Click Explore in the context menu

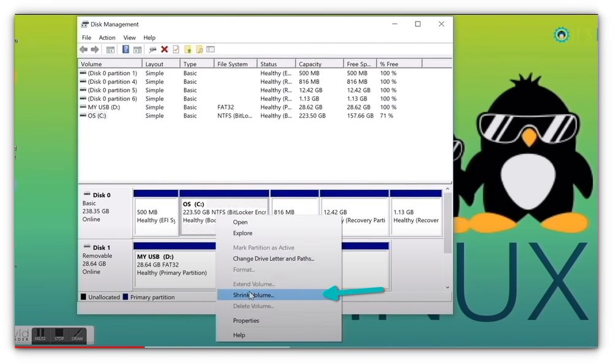[243, 233]
